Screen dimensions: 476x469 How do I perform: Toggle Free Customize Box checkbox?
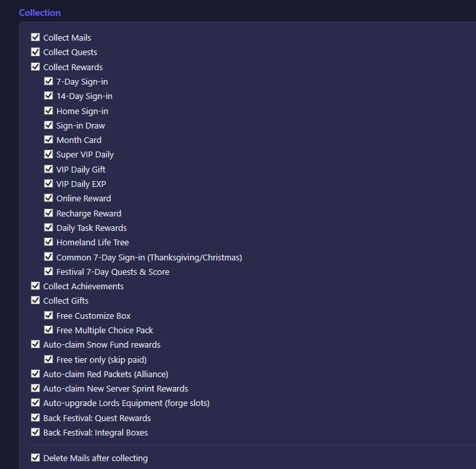pyautogui.click(x=49, y=316)
